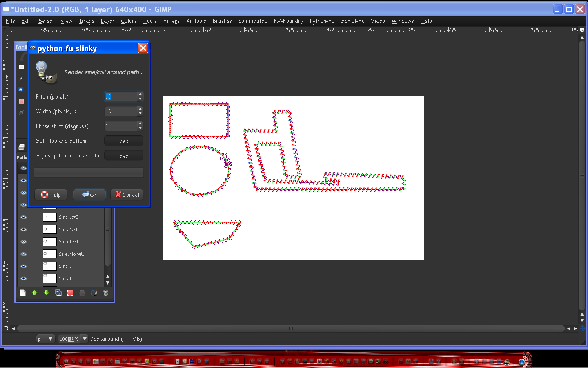Toggle visibility of Sine-1#1 path
The image size is (588, 368).
point(23,229)
